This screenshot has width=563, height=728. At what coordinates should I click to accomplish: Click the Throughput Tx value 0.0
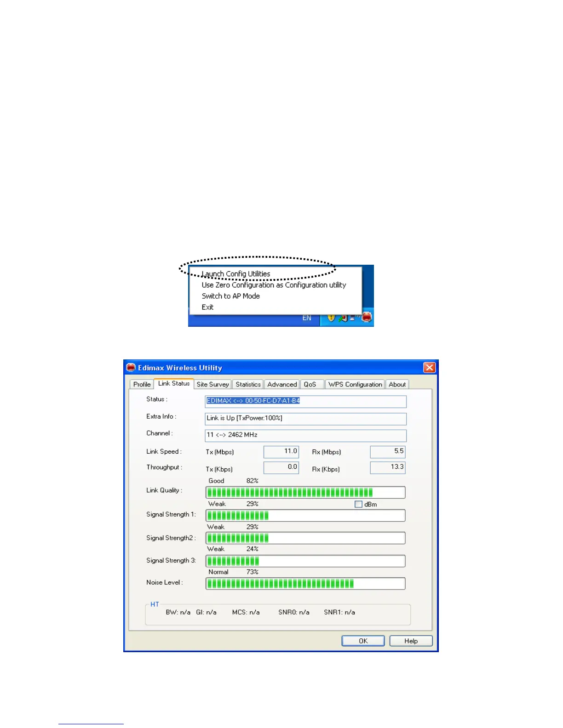[281, 467]
